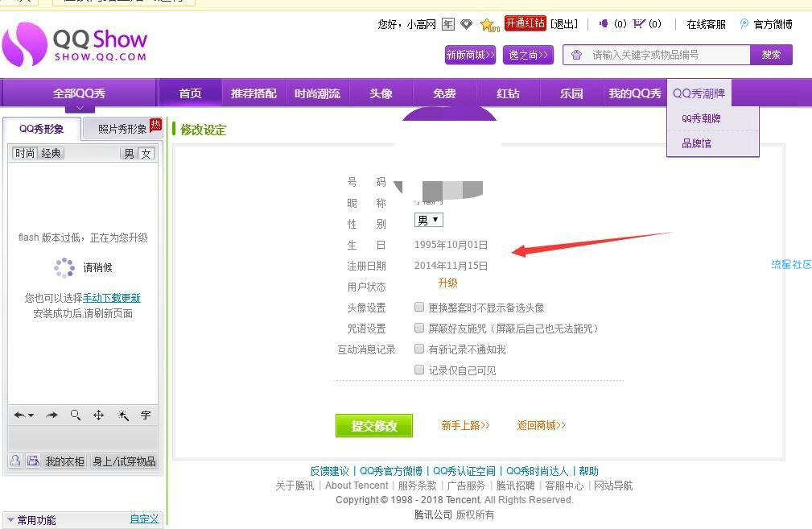
Task: Select the magnifier zoom tool
Action: pos(76,415)
